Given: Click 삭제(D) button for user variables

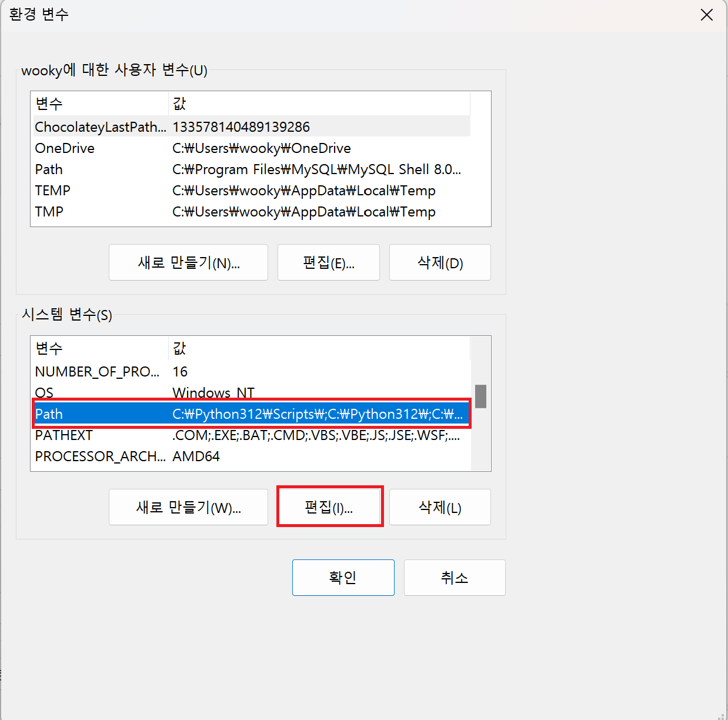Looking at the screenshot, I should pyautogui.click(x=440, y=262).
